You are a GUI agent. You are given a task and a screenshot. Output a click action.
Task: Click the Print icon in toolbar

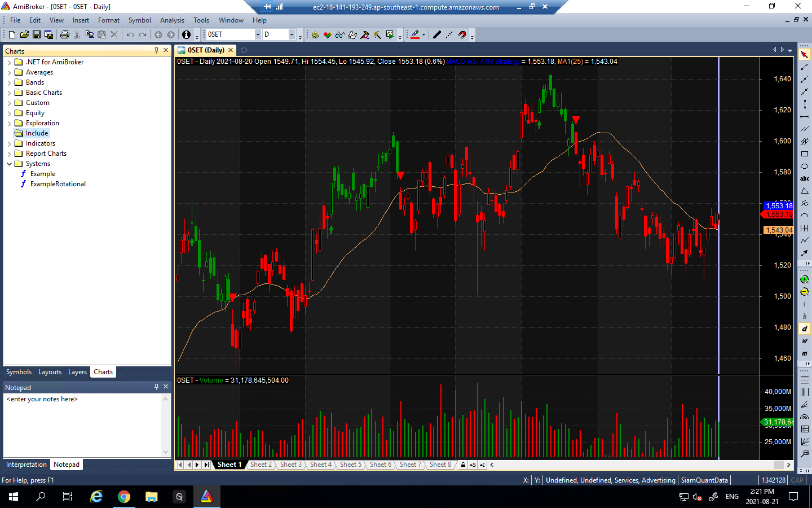(x=64, y=35)
